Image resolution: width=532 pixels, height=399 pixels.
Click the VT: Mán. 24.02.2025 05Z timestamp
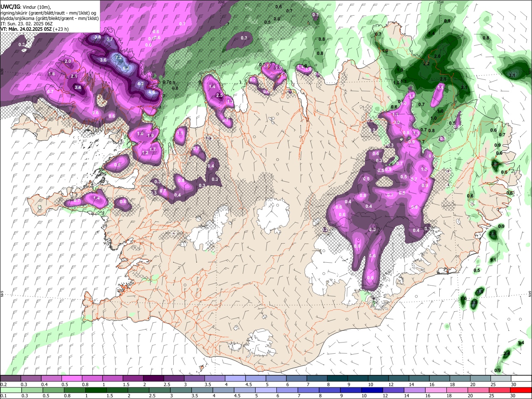[34, 29]
